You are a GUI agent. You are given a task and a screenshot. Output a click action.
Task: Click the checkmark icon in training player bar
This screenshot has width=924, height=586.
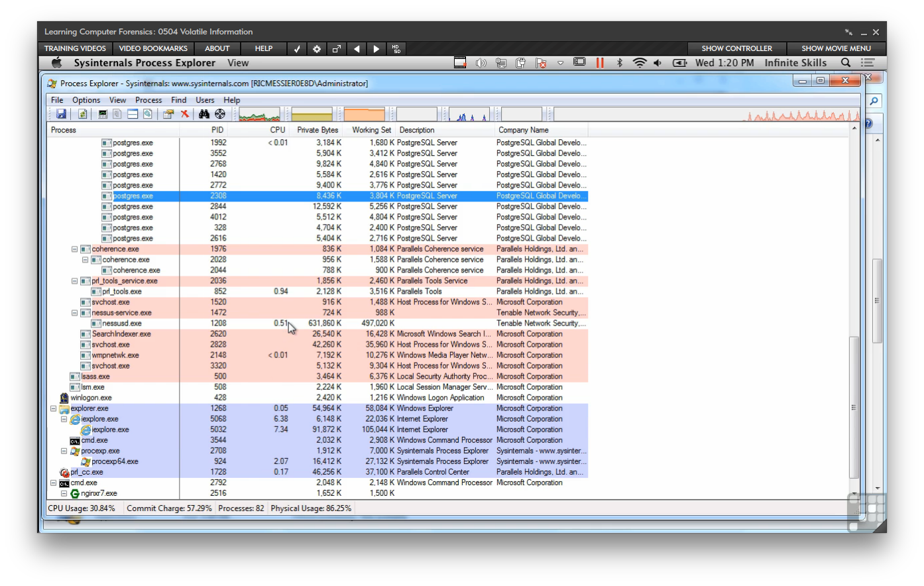coord(297,48)
